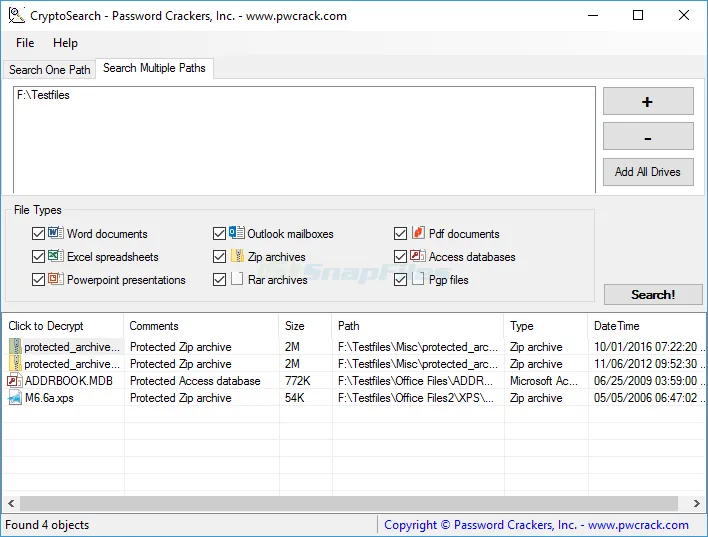Click the Word documents icon
Image resolution: width=708 pixels, height=537 pixels.
point(56,233)
